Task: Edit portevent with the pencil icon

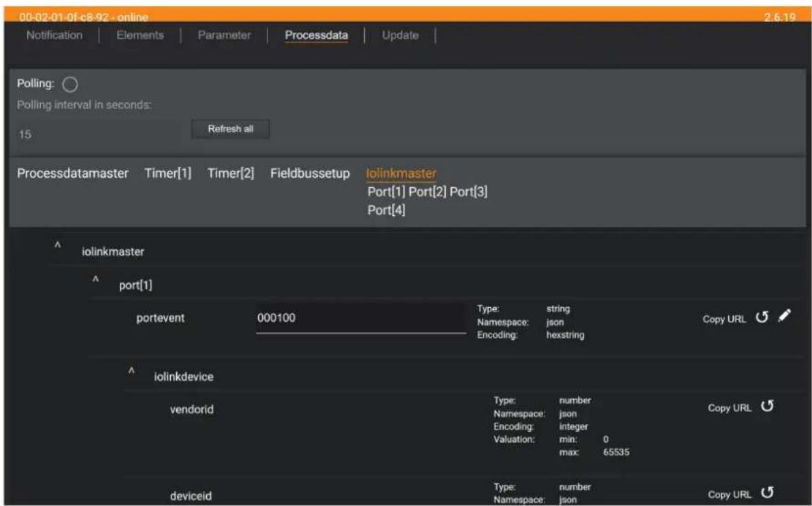Action: coord(785,315)
